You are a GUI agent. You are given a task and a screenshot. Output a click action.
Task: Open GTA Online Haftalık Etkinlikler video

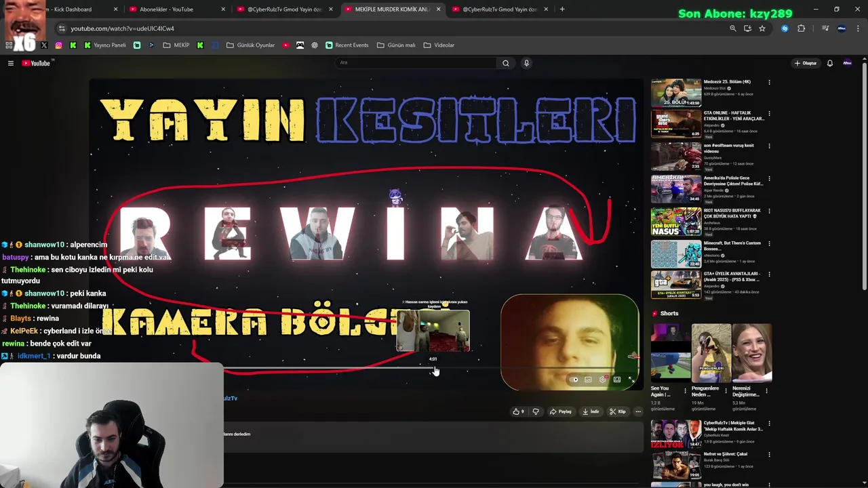(676, 124)
